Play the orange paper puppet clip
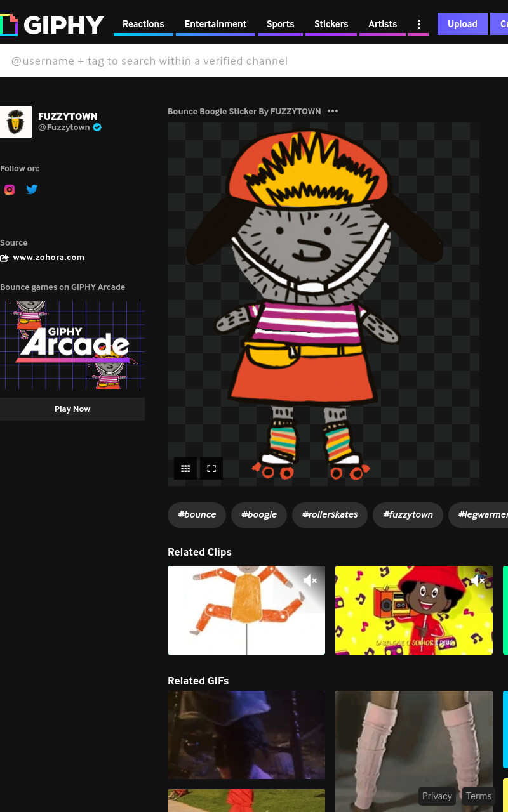The height and width of the screenshot is (812, 508). 246,610
